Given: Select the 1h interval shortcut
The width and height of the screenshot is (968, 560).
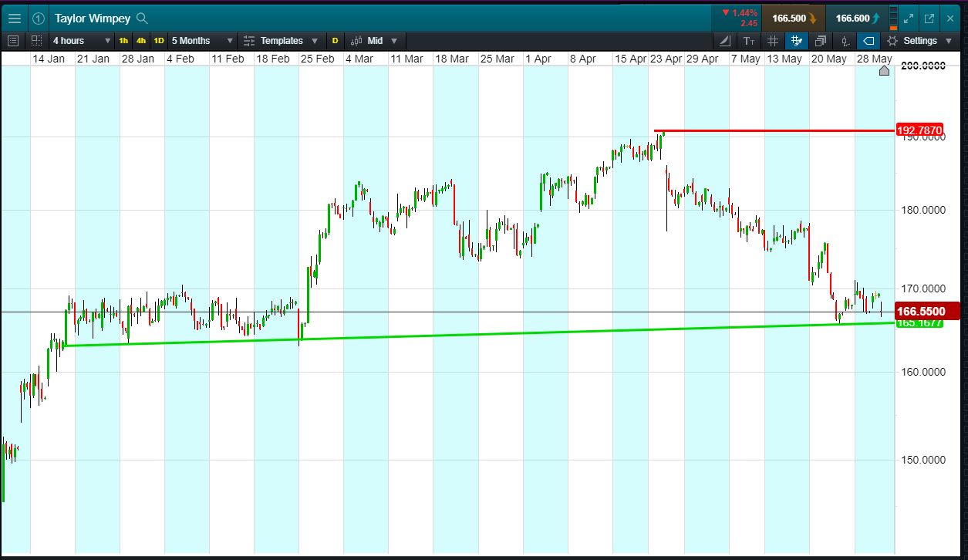Looking at the screenshot, I should click(123, 41).
